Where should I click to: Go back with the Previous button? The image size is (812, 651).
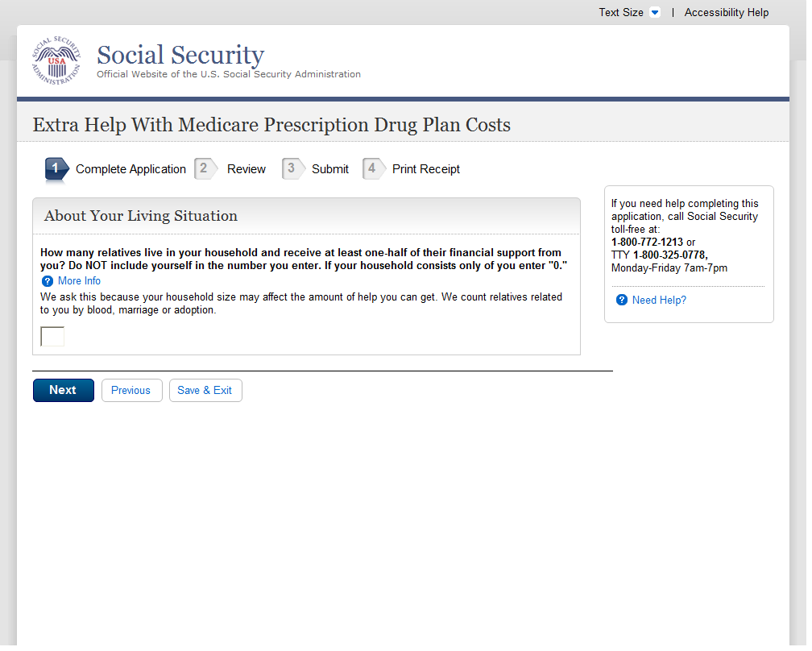pyautogui.click(x=131, y=391)
